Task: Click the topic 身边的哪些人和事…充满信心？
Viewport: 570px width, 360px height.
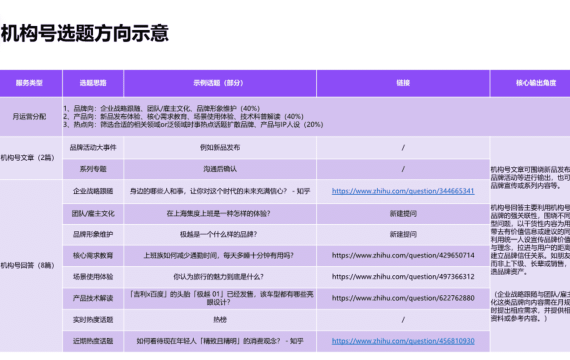Action: pos(220,191)
